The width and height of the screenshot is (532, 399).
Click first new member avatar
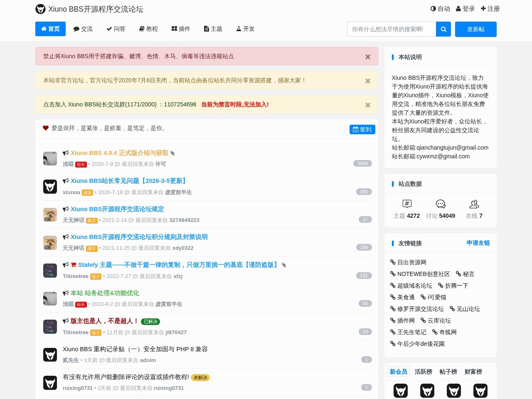click(401, 391)
